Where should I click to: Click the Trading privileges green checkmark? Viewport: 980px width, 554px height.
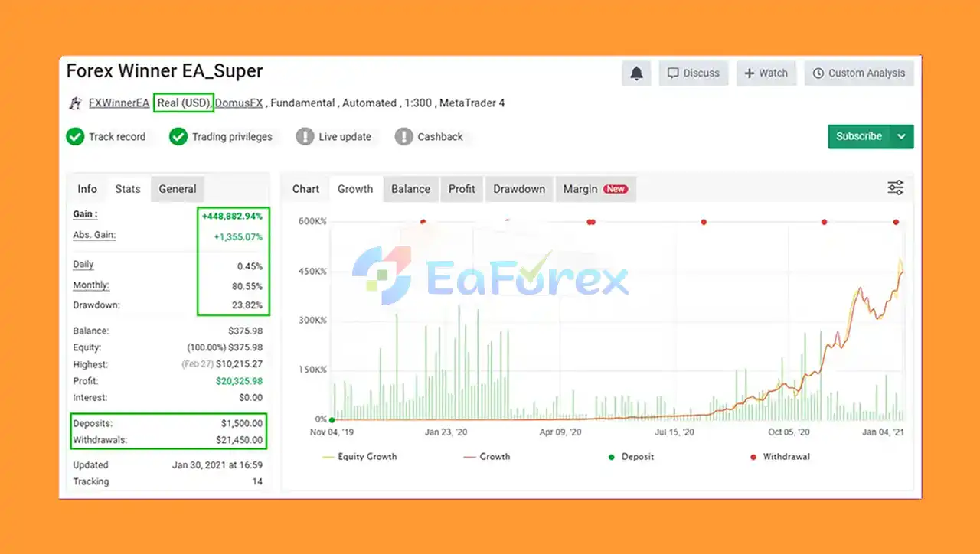[178, 137]
